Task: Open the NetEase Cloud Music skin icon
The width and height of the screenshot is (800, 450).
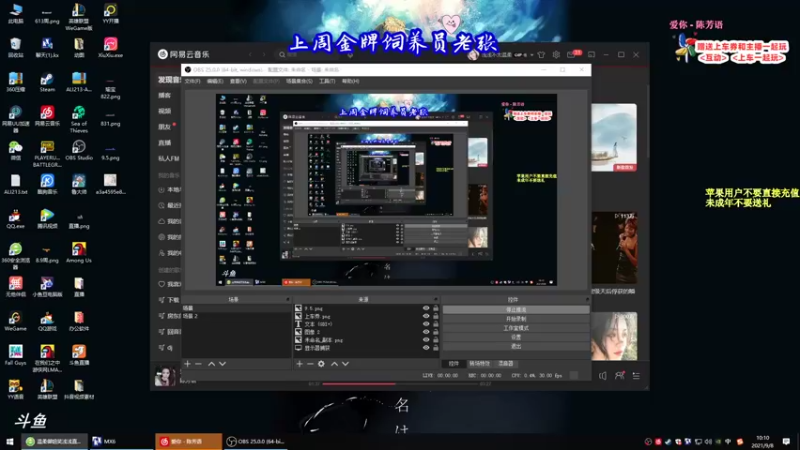Action: (541, 55)
